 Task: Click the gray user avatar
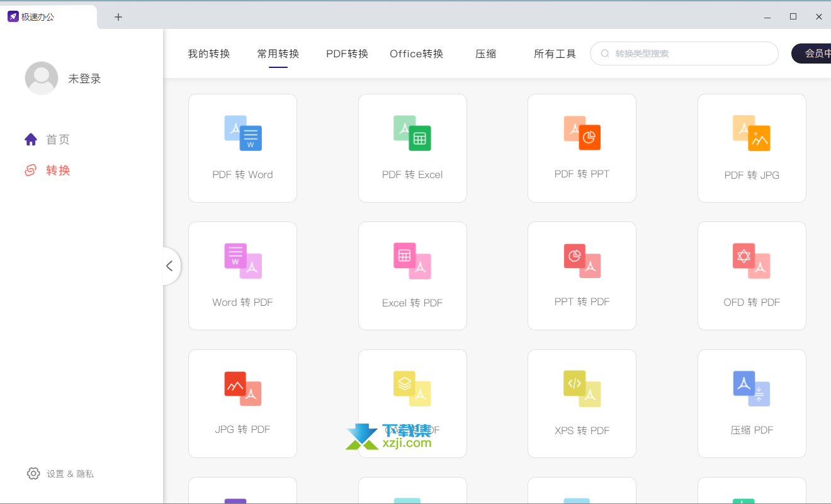pos(42,78)
